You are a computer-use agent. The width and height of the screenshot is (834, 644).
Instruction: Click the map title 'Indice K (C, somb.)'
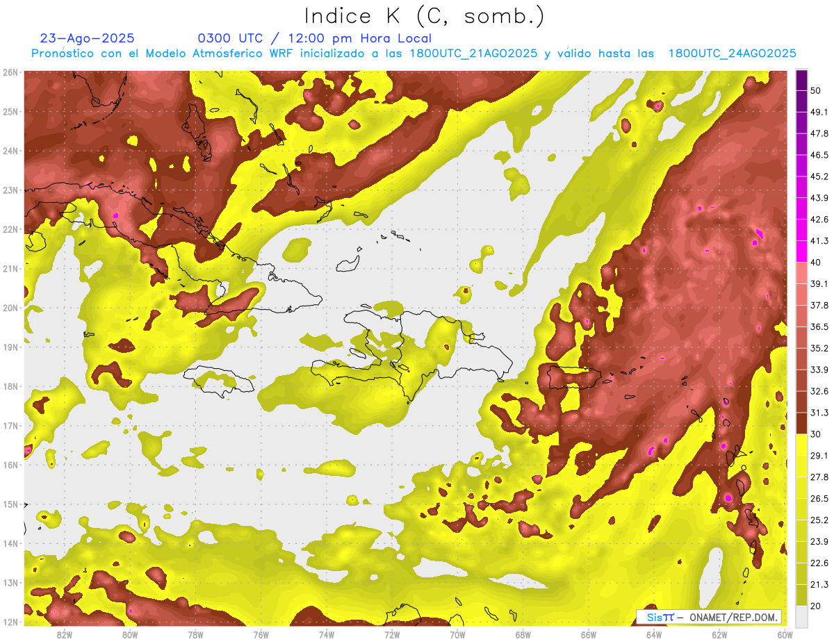[x=425, y=16]
